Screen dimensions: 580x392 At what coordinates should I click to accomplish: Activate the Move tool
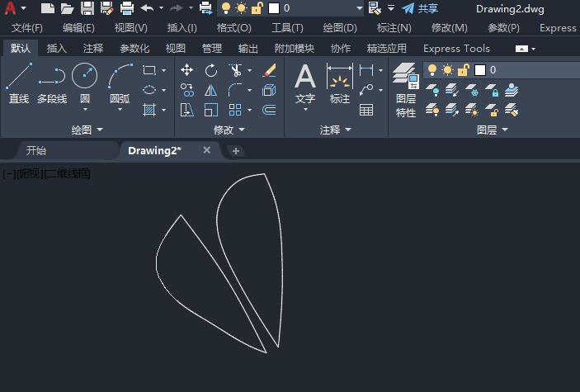point(186,70)
